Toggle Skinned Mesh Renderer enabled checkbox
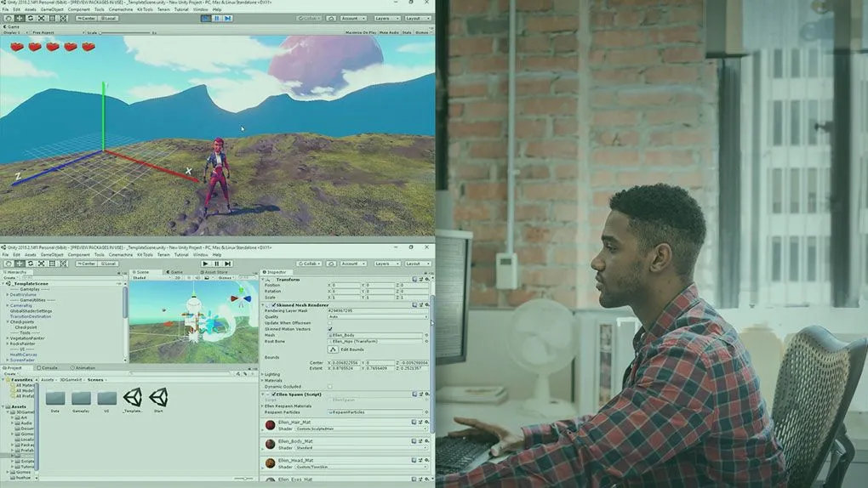868x488 pixels. click(273, 305)
